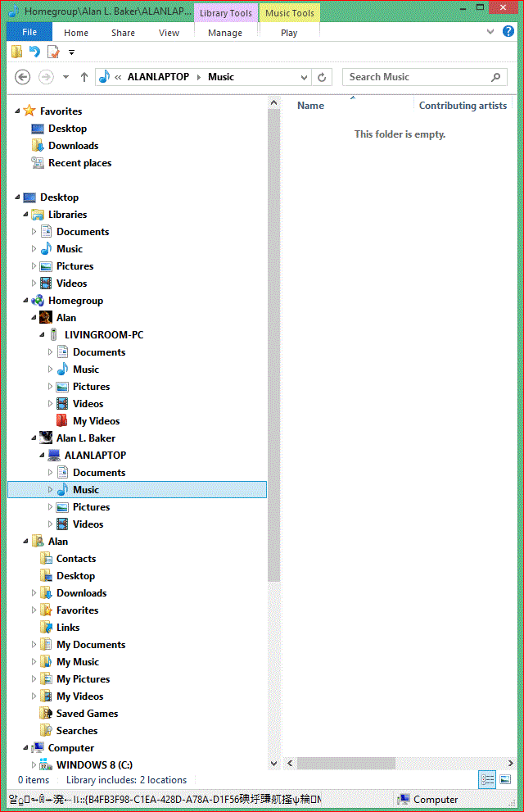This screenshot has width=524, height=812.
Task: Click Music in the address breadcrumb
Action: click(221, 77)
